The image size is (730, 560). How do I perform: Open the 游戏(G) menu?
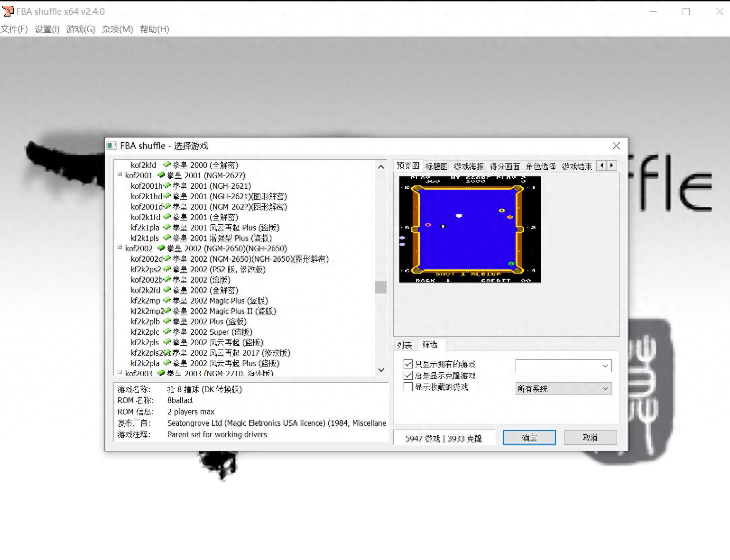tap(81, 29)
